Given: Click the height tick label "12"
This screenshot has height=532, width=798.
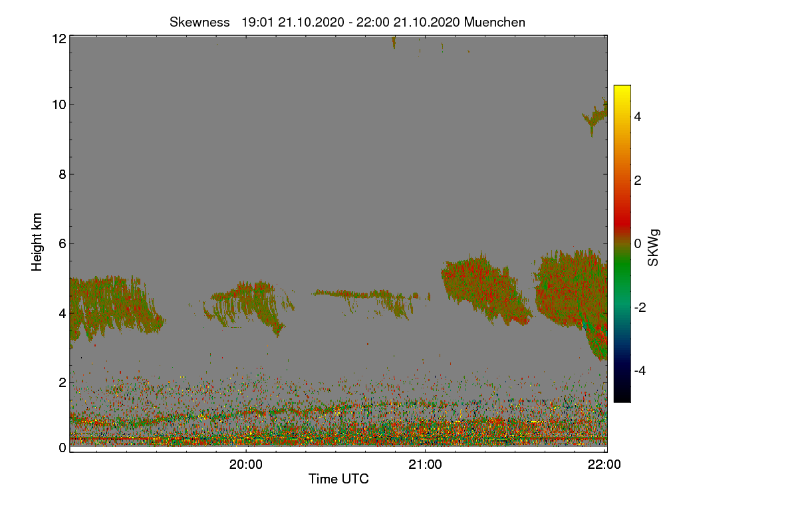Looking at the screenshot, I should coord(59,39).
